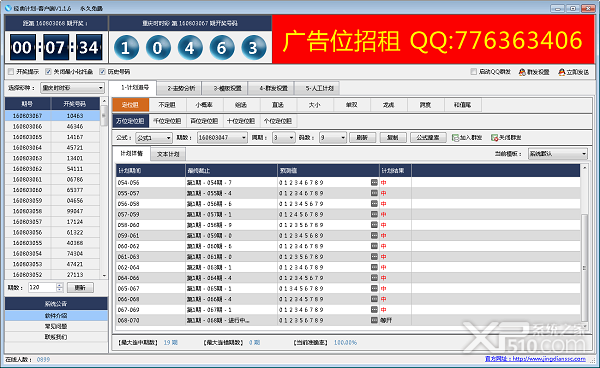The image size is (600, 368).
Task: Open detail icon for plan row 058-060
Action: 374,225
